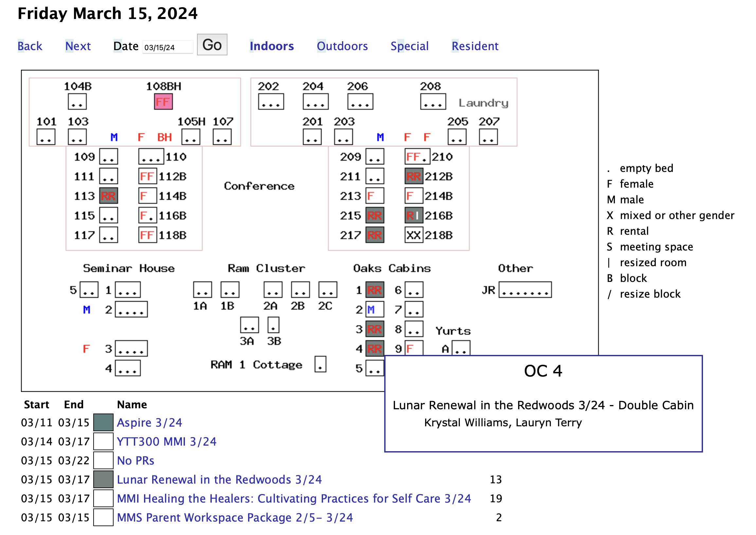This screenshot has height=535, width=756.
Task: Go to the Next day
Action: [x=78, y=46]
